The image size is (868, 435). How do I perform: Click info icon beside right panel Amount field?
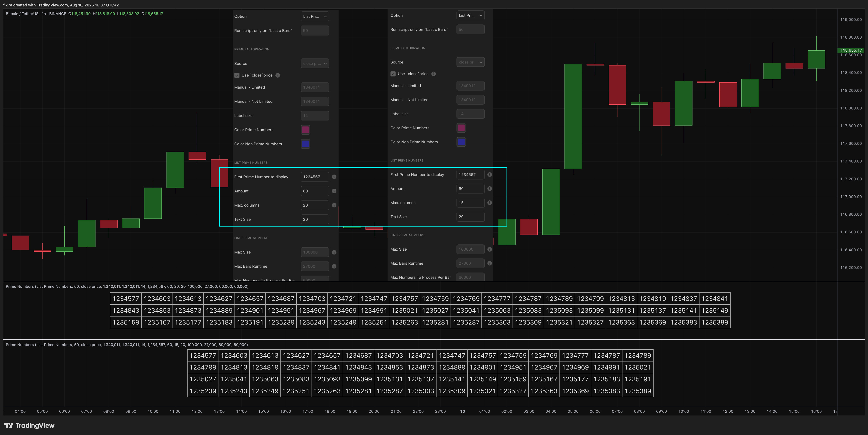(x=490, y=189)
